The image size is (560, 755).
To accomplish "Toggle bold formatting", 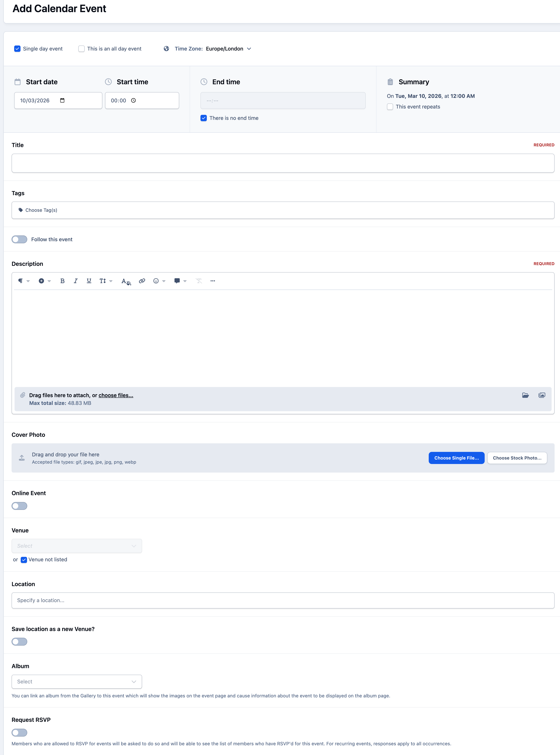I will tap(62, 281).
